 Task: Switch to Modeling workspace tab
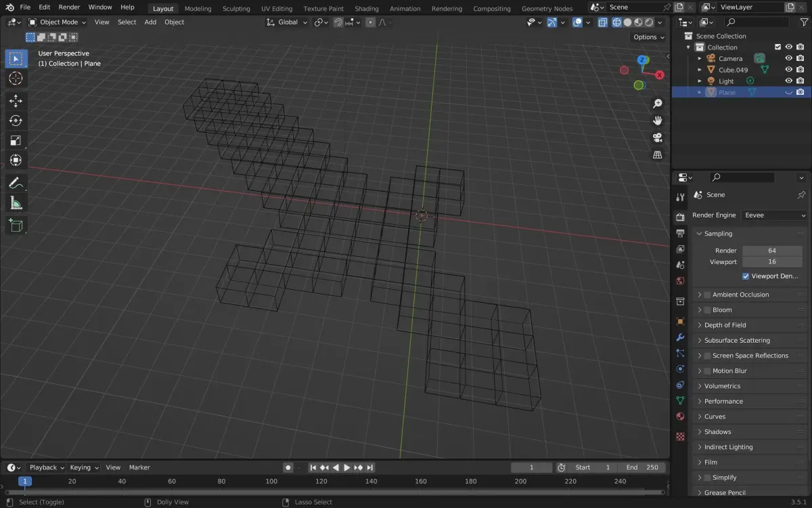coord(198,9)
